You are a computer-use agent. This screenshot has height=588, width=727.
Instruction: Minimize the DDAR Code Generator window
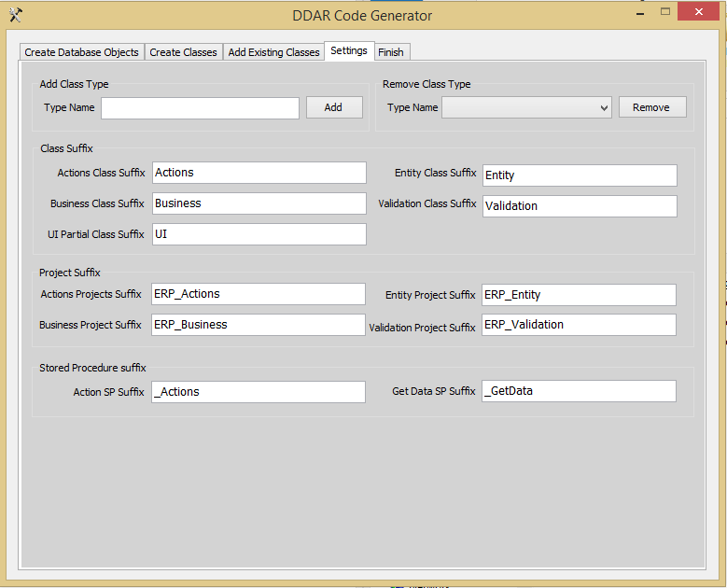638,11
